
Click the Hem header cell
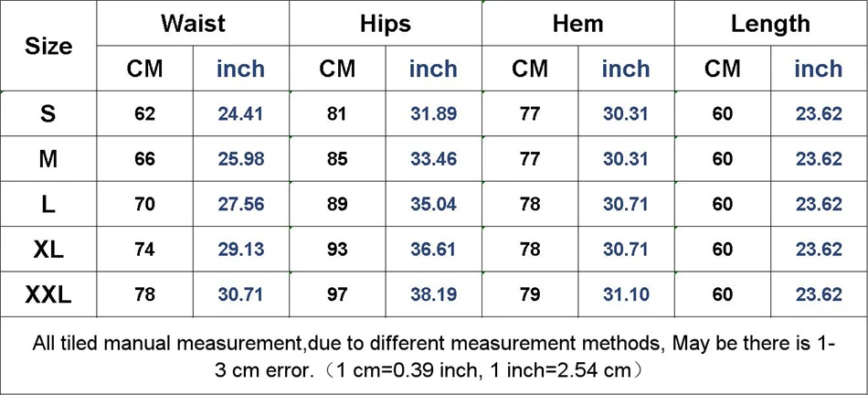(578, 23)
